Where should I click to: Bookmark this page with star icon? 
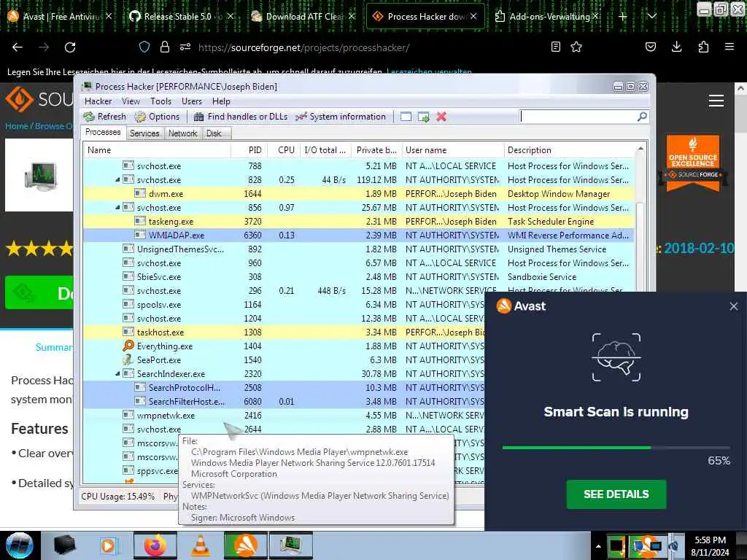pos(576,47)
